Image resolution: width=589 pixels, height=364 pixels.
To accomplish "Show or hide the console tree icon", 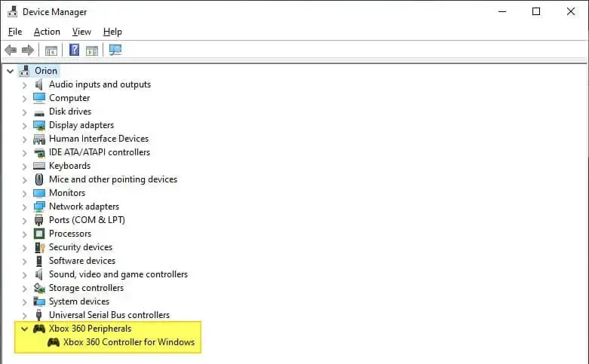I will click(x=51, y=50).
